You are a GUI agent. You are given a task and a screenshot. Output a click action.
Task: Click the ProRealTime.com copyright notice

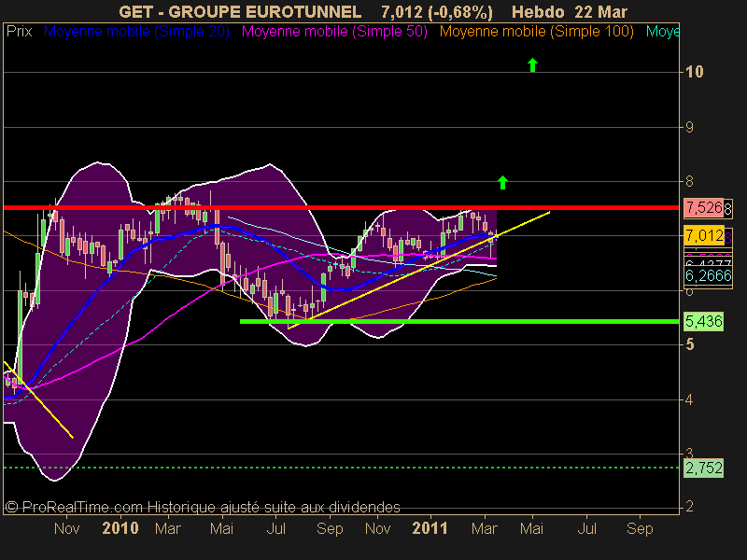[x=203, y=507]
